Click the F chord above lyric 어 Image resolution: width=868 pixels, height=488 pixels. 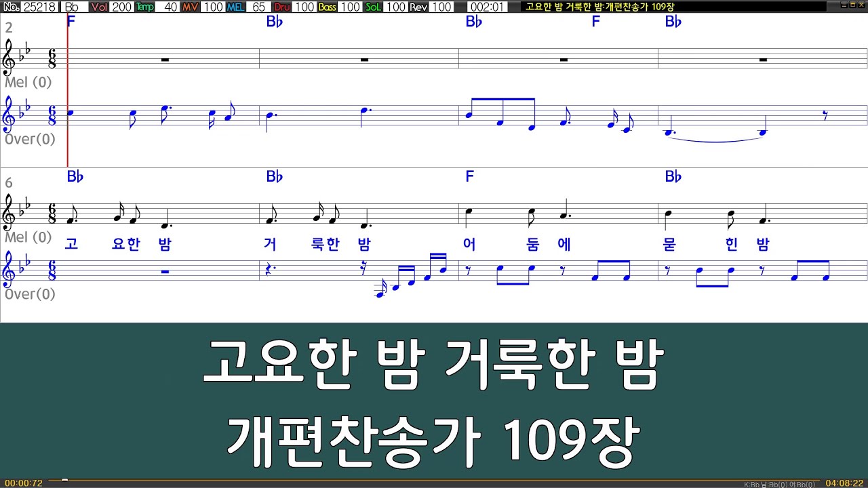pos(469,177)
